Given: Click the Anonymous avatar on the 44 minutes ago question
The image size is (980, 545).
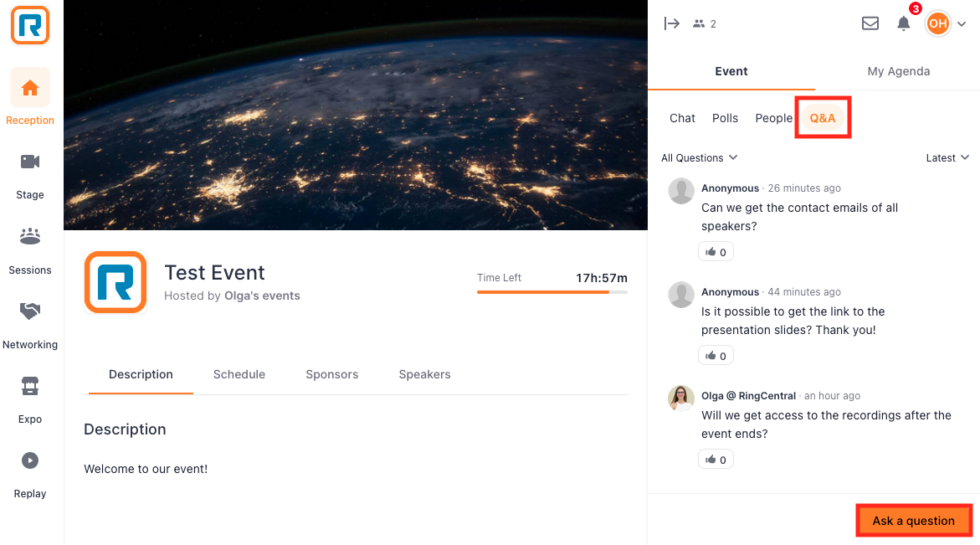Looking at the screenshot, I should [681, 295].
